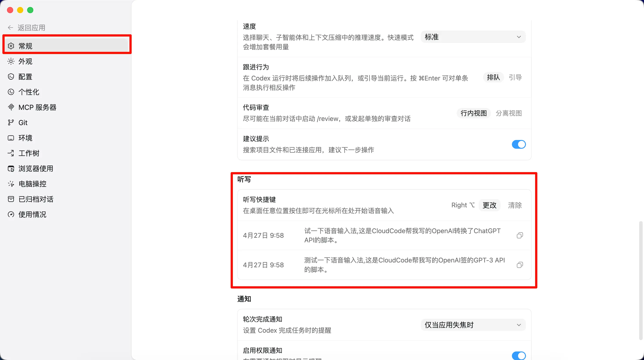Open 浏览器使用 settings icon
This screenshot has height=360, width=644.
11,169
